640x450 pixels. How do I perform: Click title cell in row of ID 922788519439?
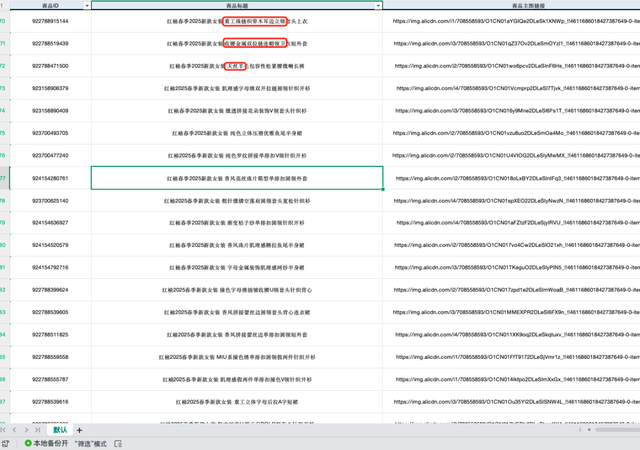(237, 43)
